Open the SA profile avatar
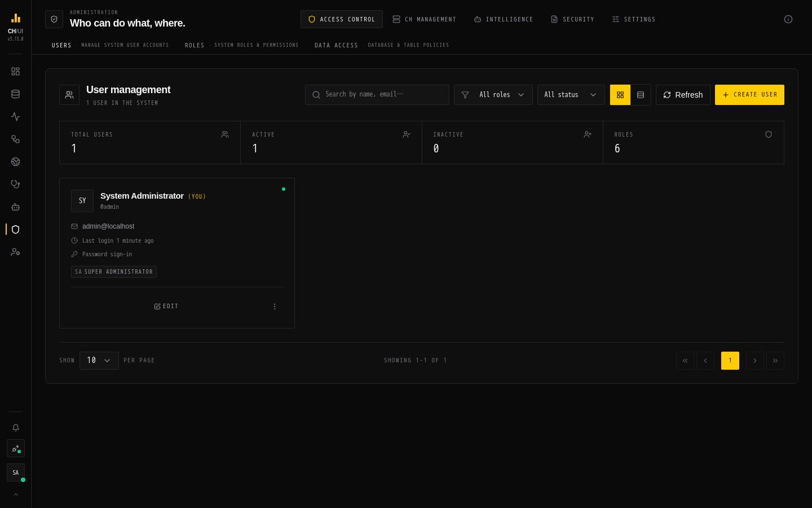Screen dimensions: 812x508 15,472
